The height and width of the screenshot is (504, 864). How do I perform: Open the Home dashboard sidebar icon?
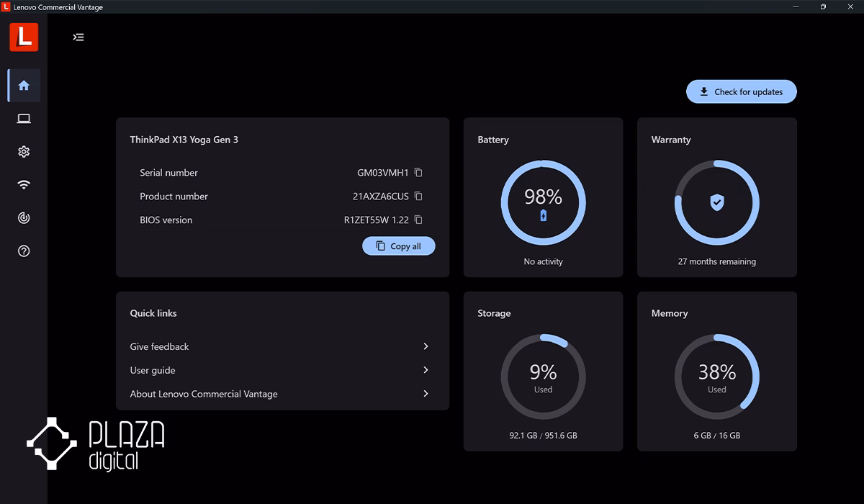coord(24,86)
